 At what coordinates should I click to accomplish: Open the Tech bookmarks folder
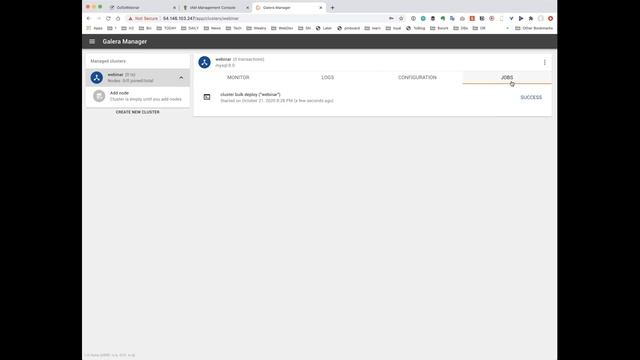coord(234,28)
